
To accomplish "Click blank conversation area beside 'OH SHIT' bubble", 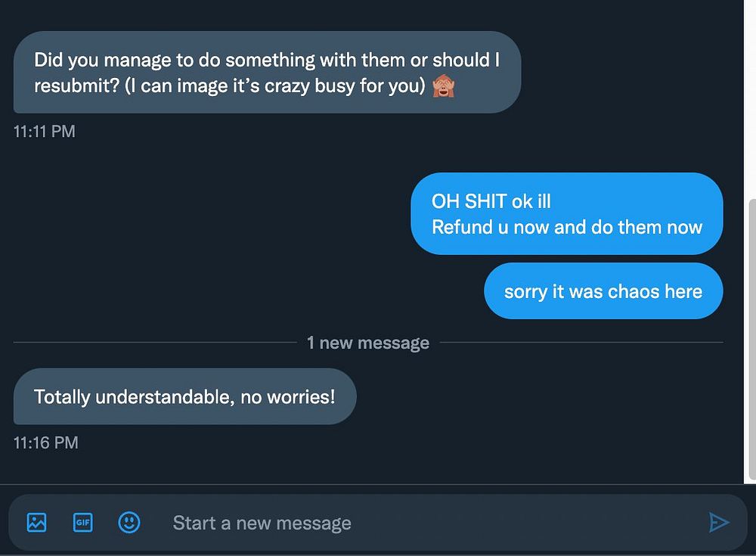I will pos(207,213).
